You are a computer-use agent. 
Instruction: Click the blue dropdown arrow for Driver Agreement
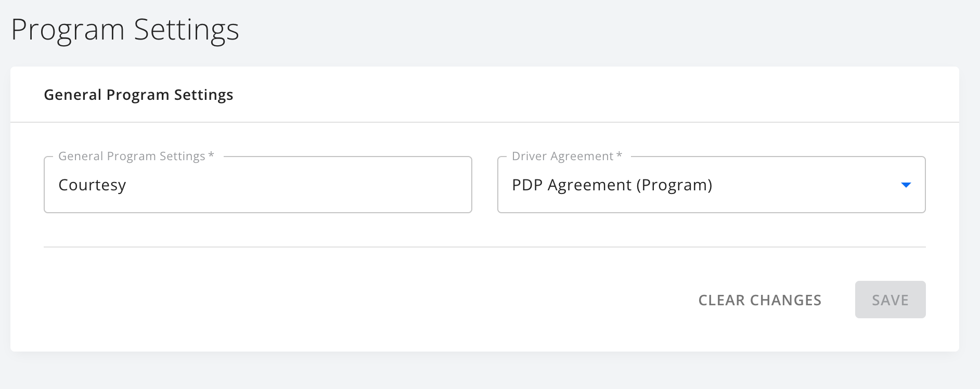(905, 185)
